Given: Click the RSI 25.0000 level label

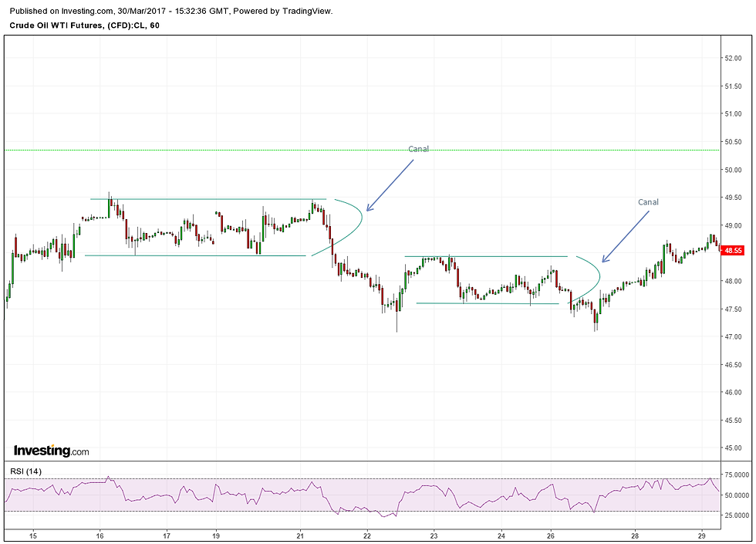Looking at the screenshot, I should tap(736, 515).
